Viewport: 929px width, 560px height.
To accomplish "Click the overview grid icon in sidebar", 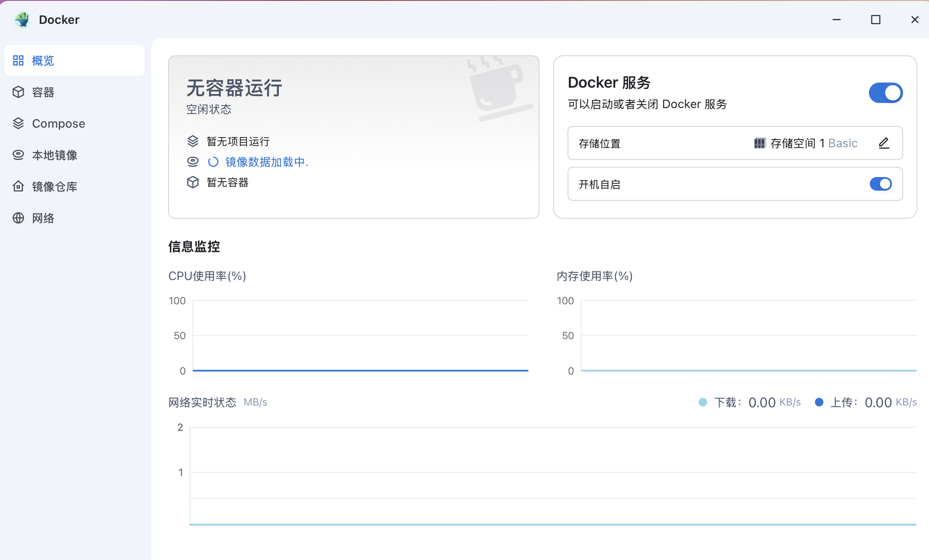I will 18,60.
